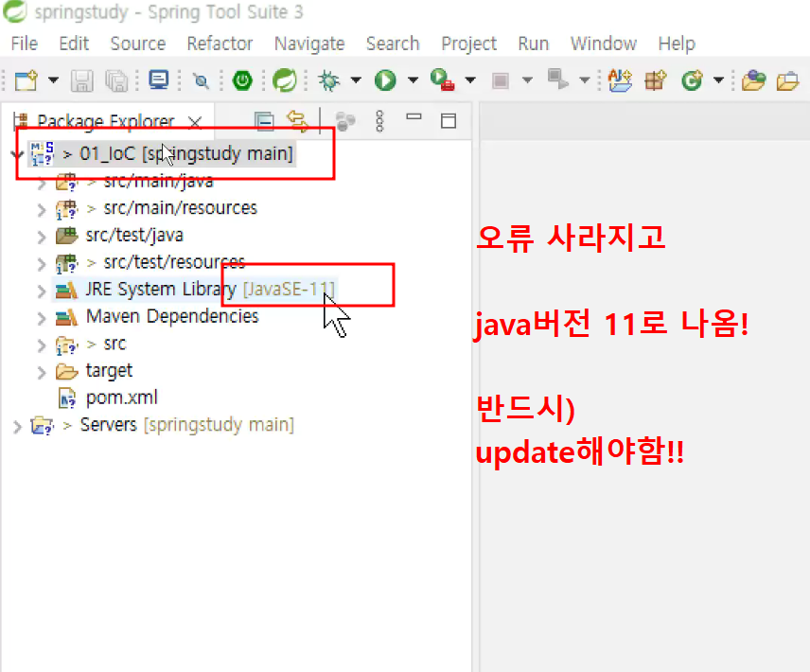Minimize the Package Explorer panel
The height and width of the screenshot is (672, 810).
tap(414, 117)
